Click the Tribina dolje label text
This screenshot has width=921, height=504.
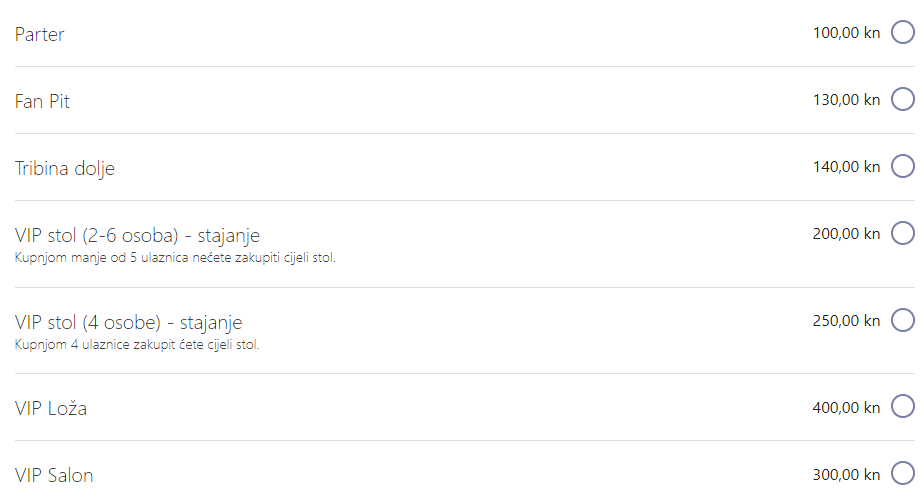pos(65,168)
